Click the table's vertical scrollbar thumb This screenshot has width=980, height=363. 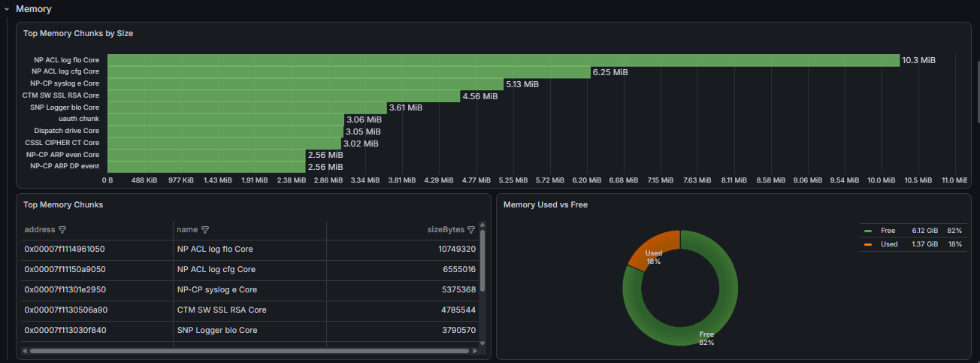tap(482, 260)
